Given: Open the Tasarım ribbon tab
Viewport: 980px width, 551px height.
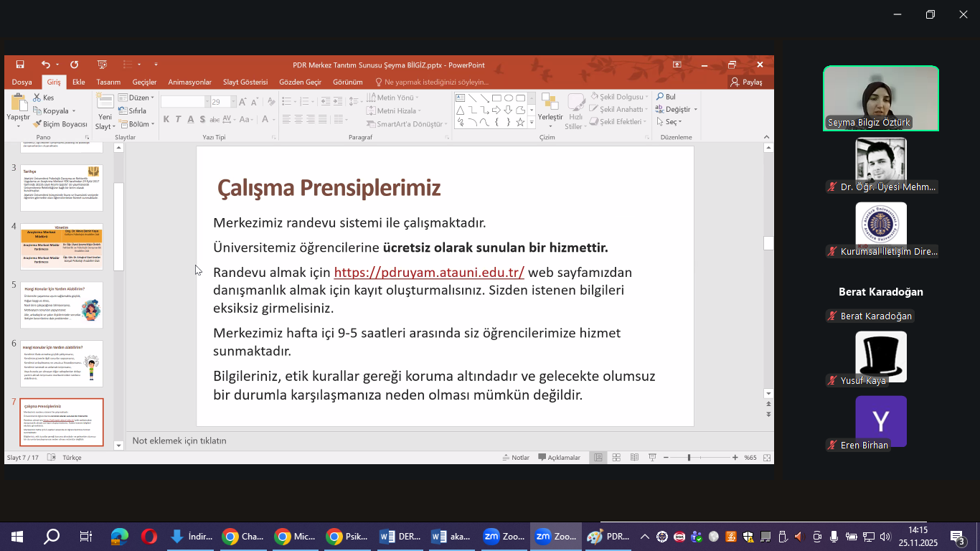Looking at the screenshot, I should [x=108, y=82].
